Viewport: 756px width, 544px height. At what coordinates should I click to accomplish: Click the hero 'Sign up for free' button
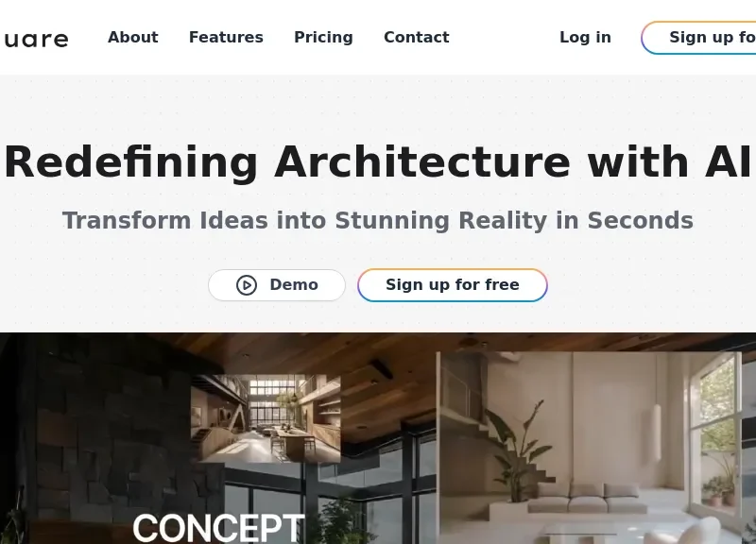point(453,285)
